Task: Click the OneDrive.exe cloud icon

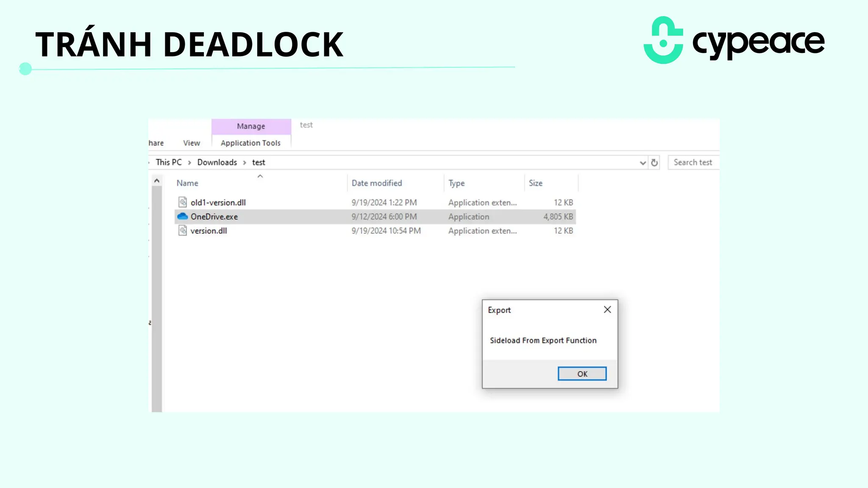Action: (182, 216)
